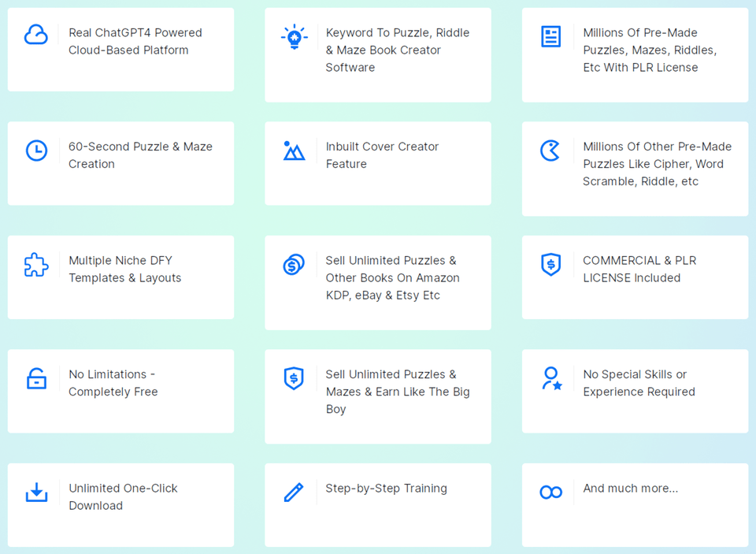The width and height of the screenshot is (756, 554).
Task: Click the coins icon for Amazon KDP selling
Action: pyautogui.click(x=294, y=265)
